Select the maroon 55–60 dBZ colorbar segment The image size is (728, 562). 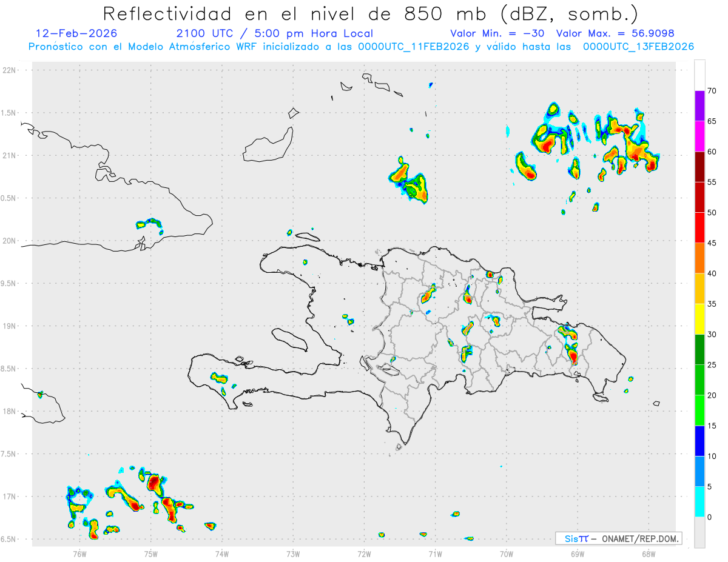coord(699,167)
